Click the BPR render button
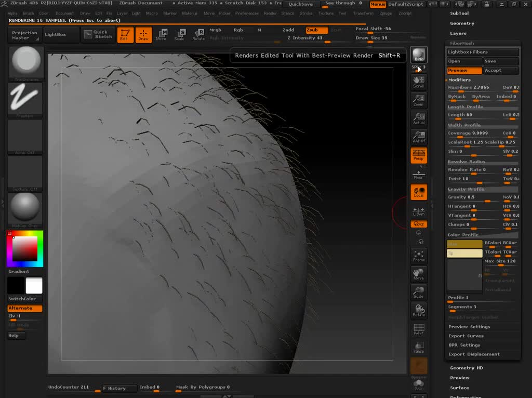The image size is (532, 398). click(419, 55)
